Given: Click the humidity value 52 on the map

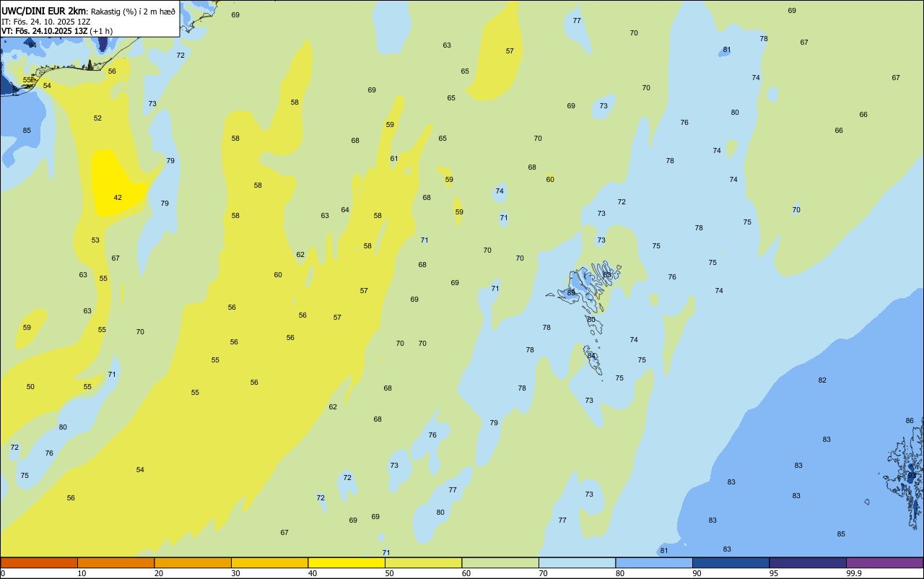Looking at the screenshot, I should [97, 118].
